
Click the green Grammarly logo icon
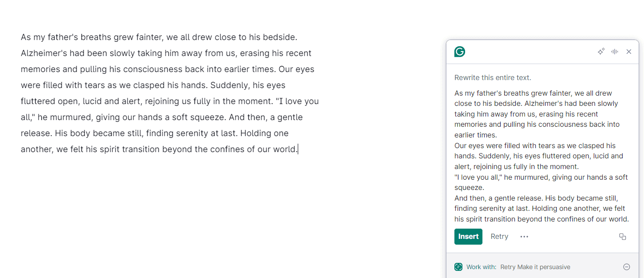[460, 52]
